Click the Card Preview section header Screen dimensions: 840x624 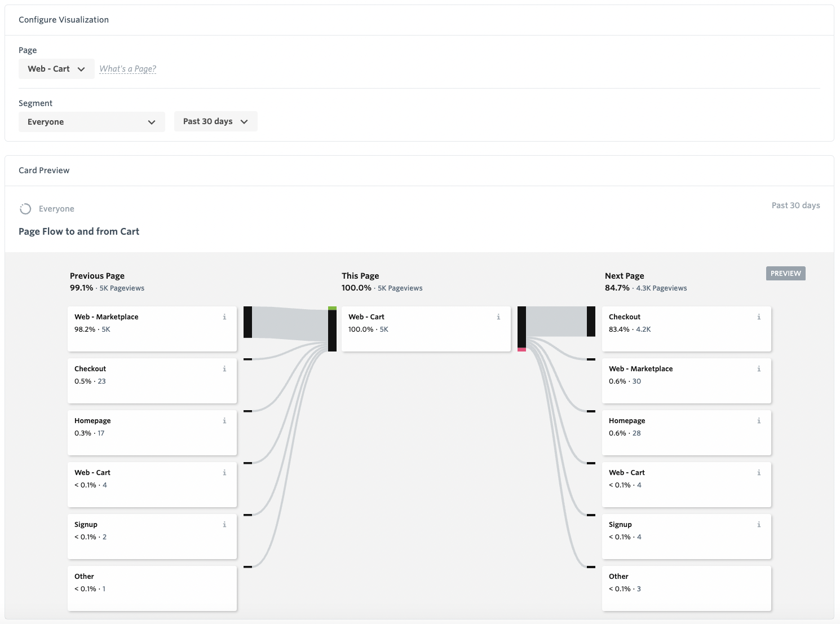pyautogui.click(x=44, y=170)
